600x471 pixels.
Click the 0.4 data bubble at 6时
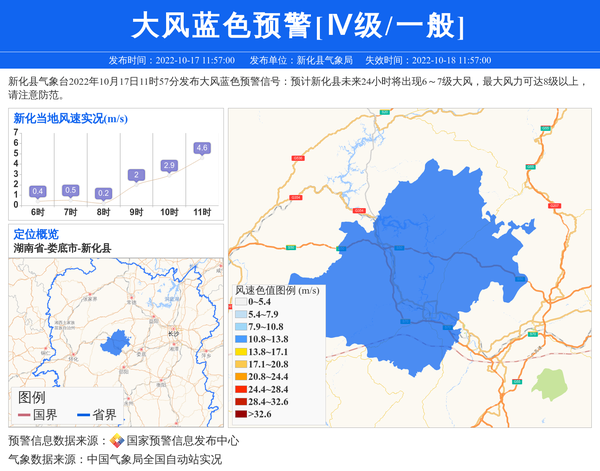tap(38, 191)
